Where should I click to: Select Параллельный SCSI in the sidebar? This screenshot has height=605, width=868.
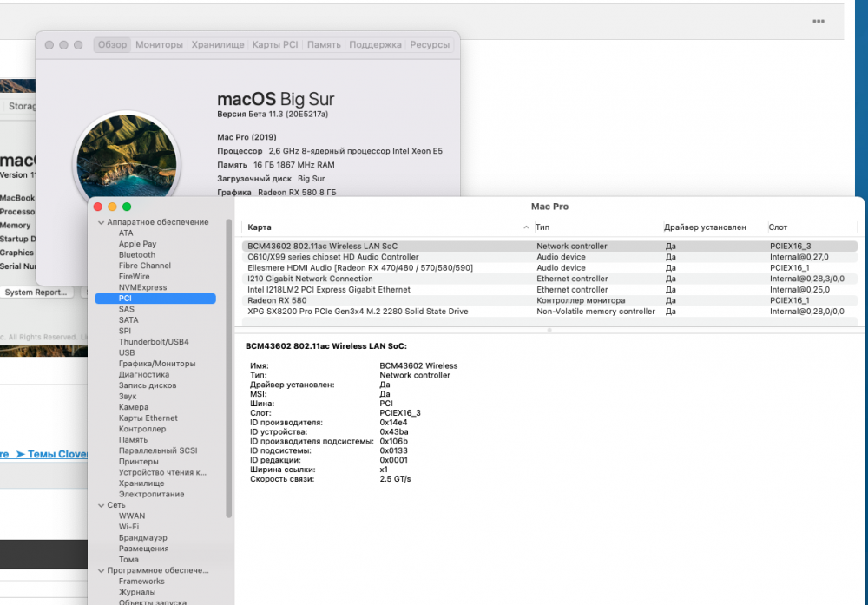point(158,450)
